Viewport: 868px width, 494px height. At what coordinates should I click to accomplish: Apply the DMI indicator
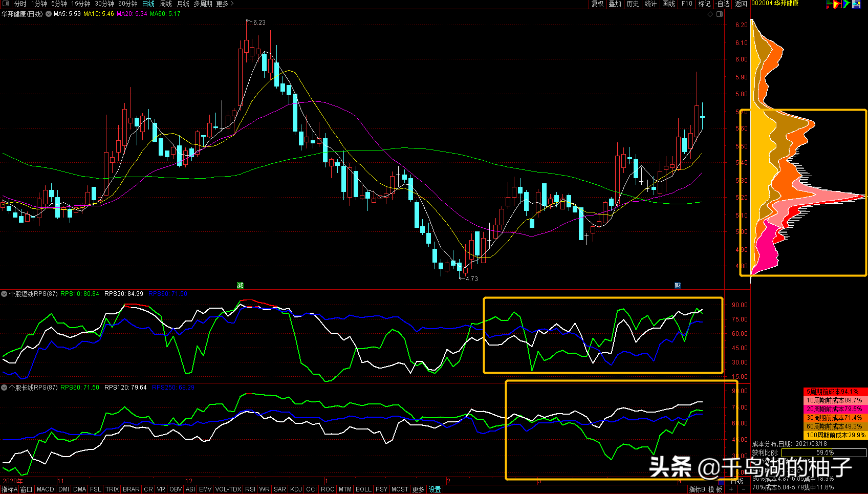coord(64,489)
